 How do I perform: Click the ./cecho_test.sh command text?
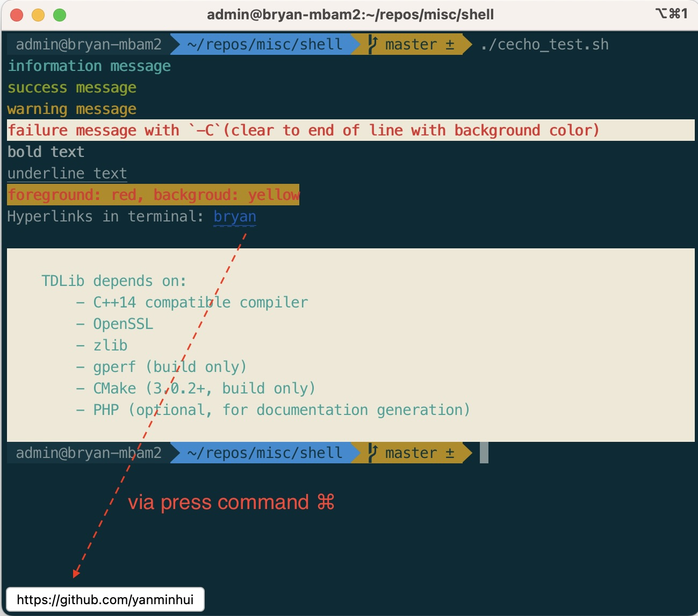click(544, 45)
